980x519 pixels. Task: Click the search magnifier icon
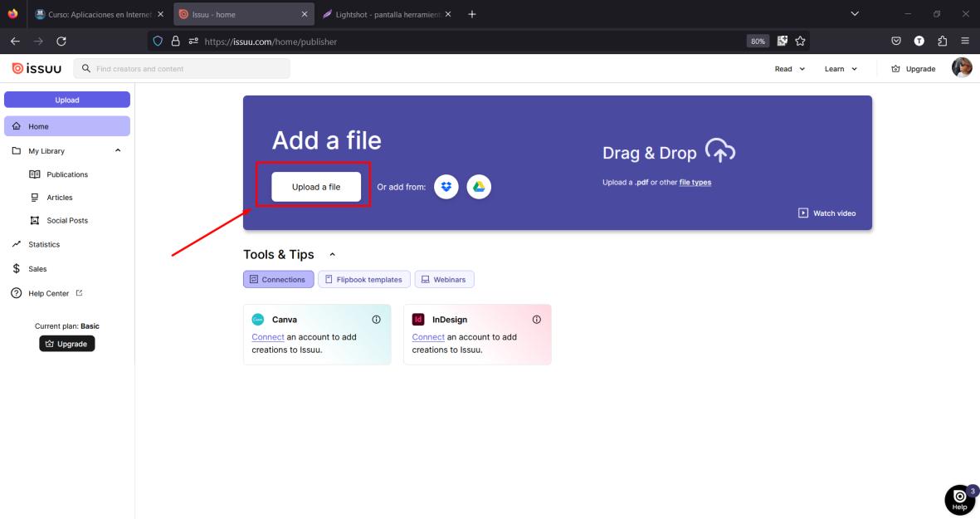tap(86, 69)
